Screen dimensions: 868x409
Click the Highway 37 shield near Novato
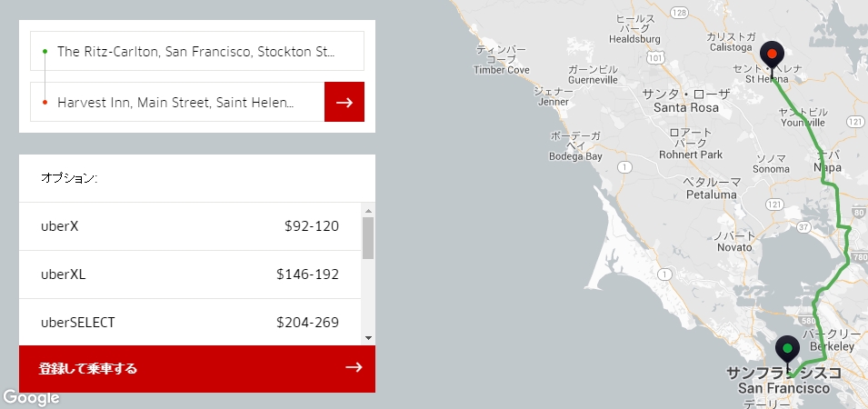[x=804, y=227]
